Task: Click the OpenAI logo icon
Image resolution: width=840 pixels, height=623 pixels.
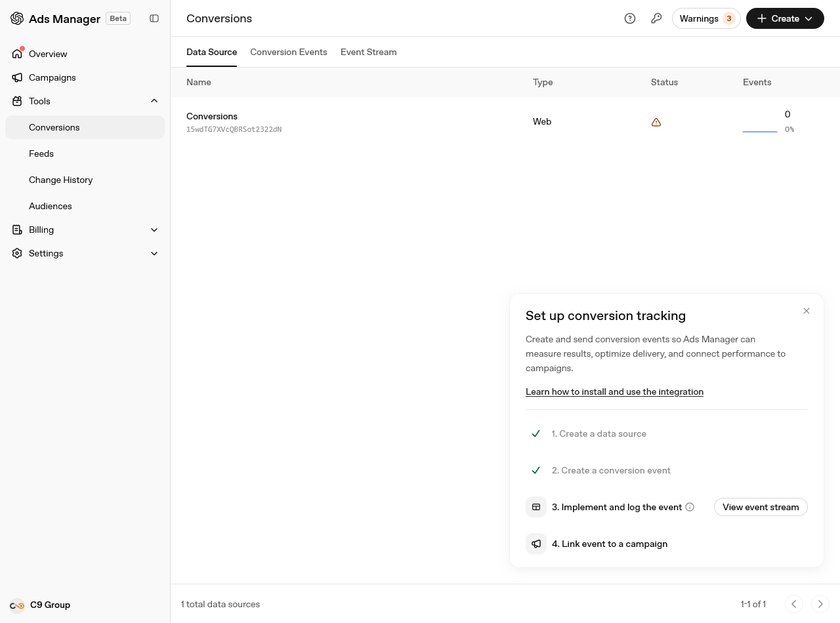Action: (x=17, y=18)
